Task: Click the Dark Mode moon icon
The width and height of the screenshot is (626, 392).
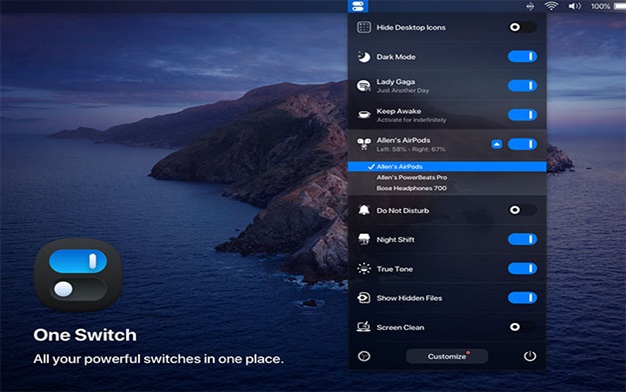Action: pos(364,57)
